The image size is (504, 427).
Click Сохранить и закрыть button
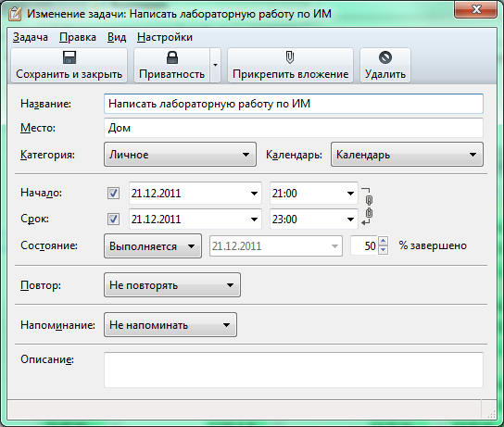click(x=69, y=65)
